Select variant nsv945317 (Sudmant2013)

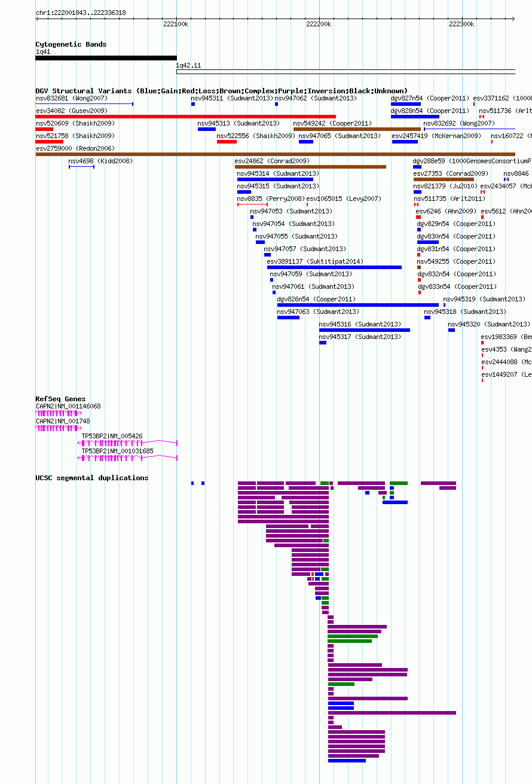pos(360,337)
